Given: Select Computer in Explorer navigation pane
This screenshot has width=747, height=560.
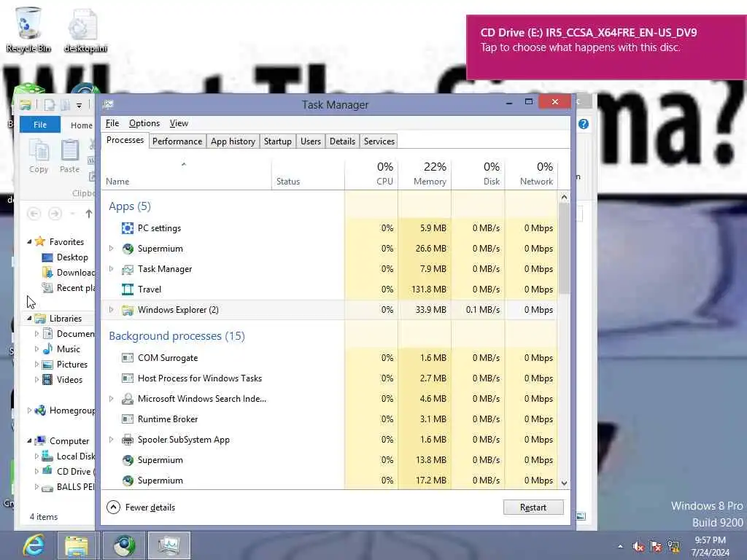Looking at the screenshot, I should click(69, 441).
